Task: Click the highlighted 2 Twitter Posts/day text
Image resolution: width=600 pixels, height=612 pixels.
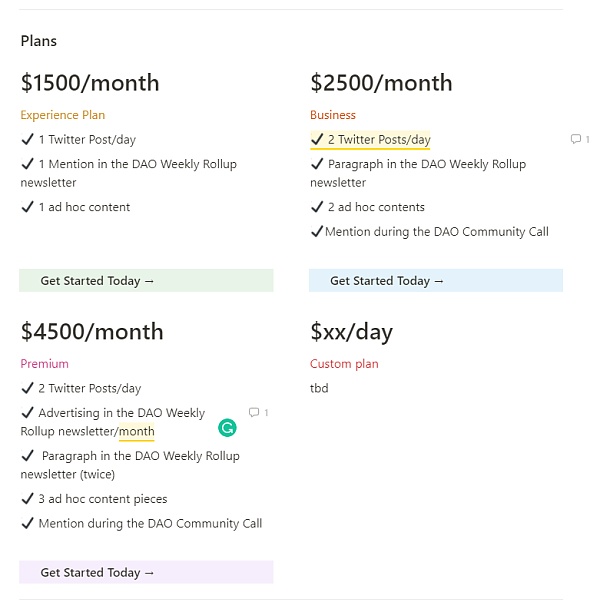Action: click(x=379, y=139)
